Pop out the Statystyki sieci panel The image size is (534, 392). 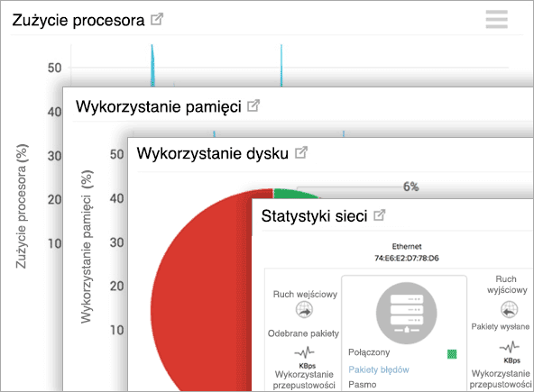(x=380, y=215)
